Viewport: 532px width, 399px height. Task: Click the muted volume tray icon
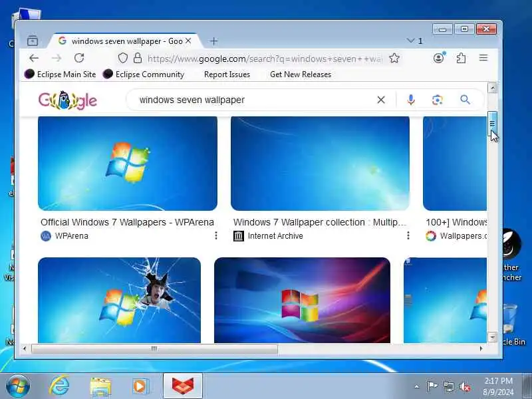[x=464, y=386]
